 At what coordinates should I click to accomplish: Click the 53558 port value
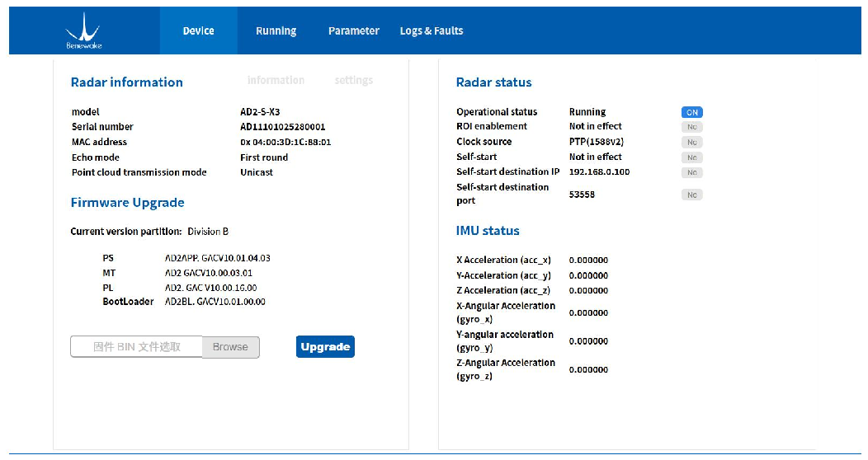pos(582,195)
